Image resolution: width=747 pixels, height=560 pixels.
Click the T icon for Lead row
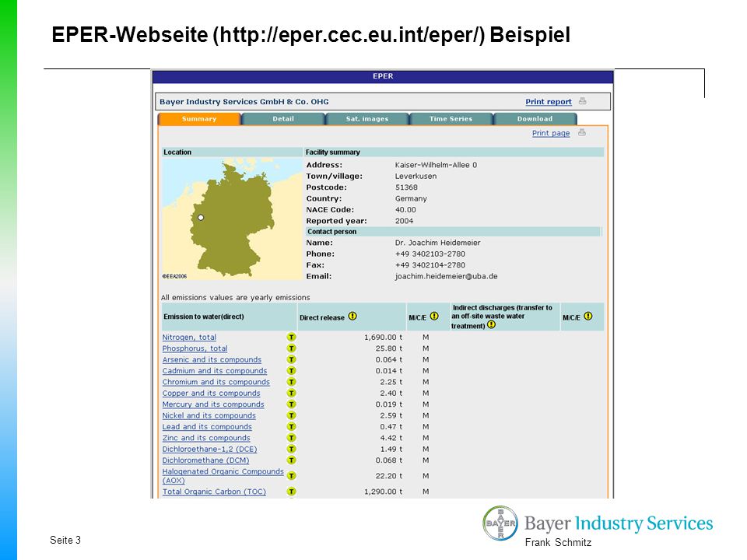(291, 427)
